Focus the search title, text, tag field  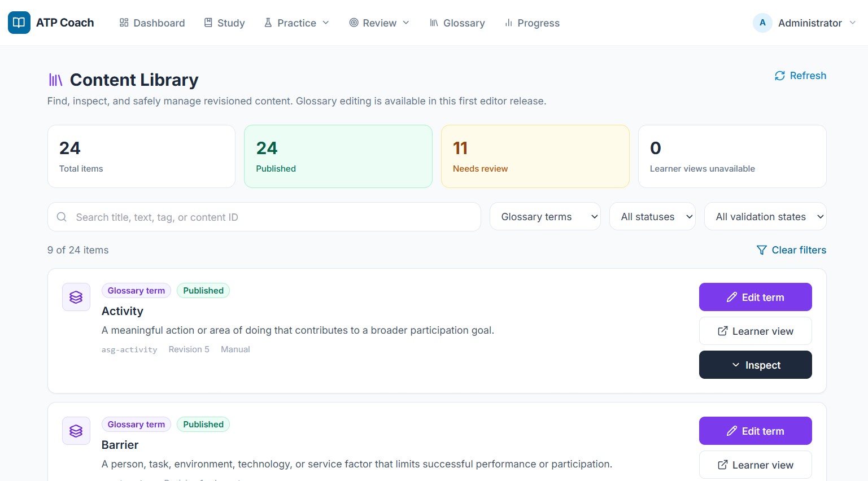(x=264, y=217)
